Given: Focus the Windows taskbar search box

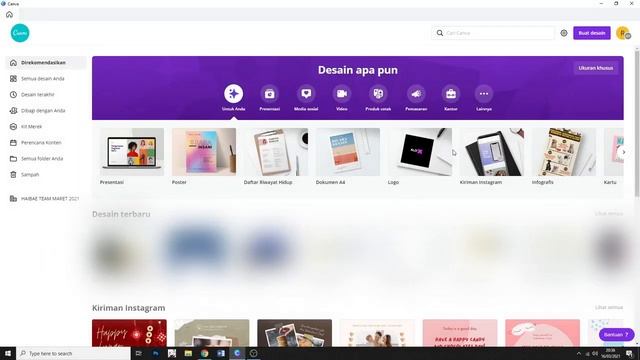Looking at the screenshot, I should pyautogui.click(x=73, y=353).
